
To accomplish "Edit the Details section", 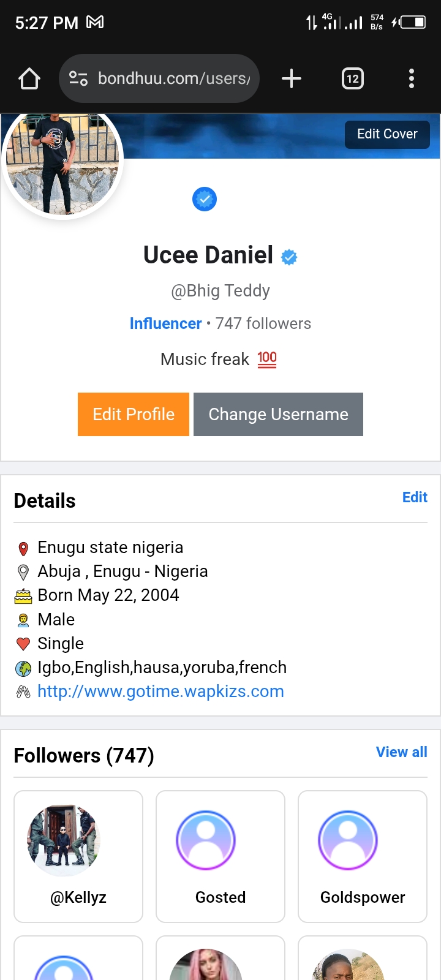I will coord(415,497).
